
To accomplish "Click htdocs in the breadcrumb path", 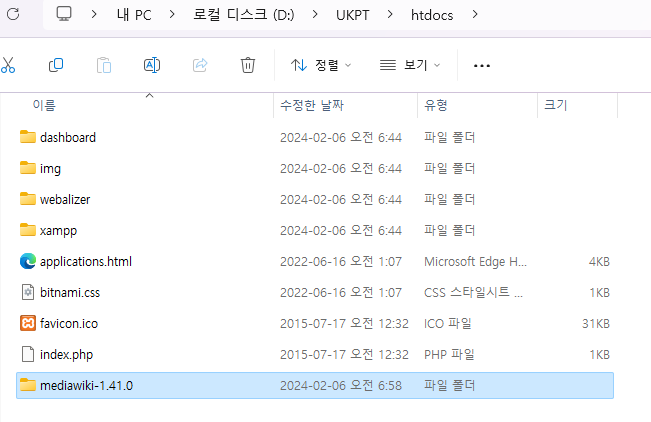I will [432, 15].
